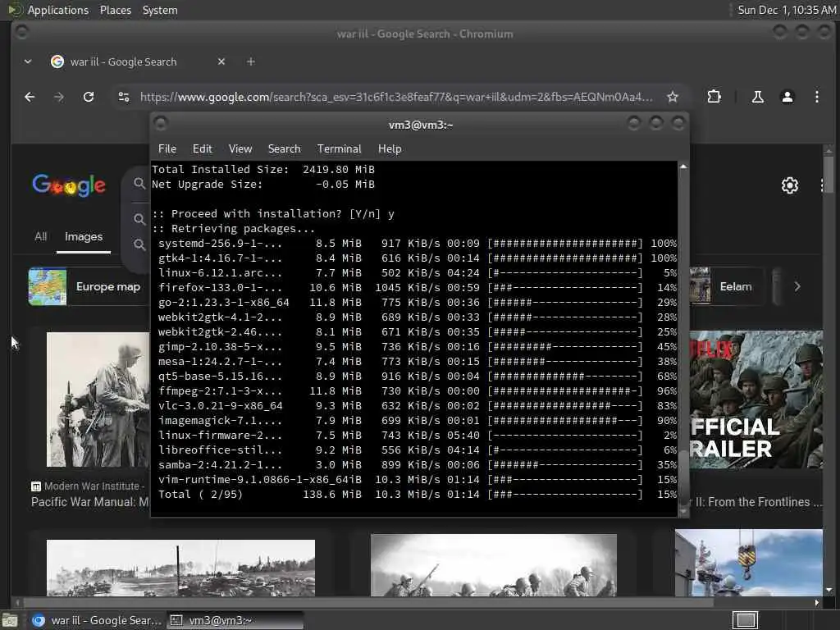
Task: Open Modern War Institute source link
Action: [89, 486]
